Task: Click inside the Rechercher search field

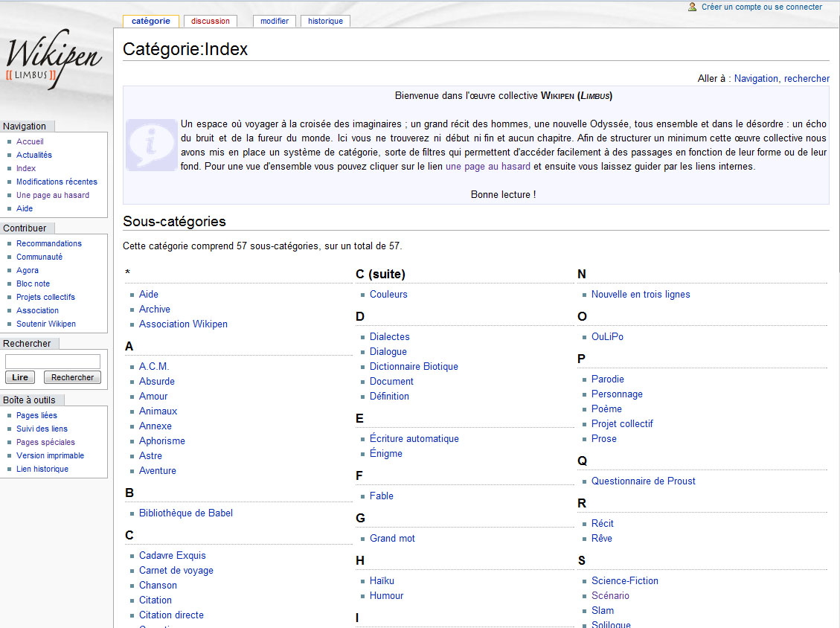Action: tap(53, 361)
